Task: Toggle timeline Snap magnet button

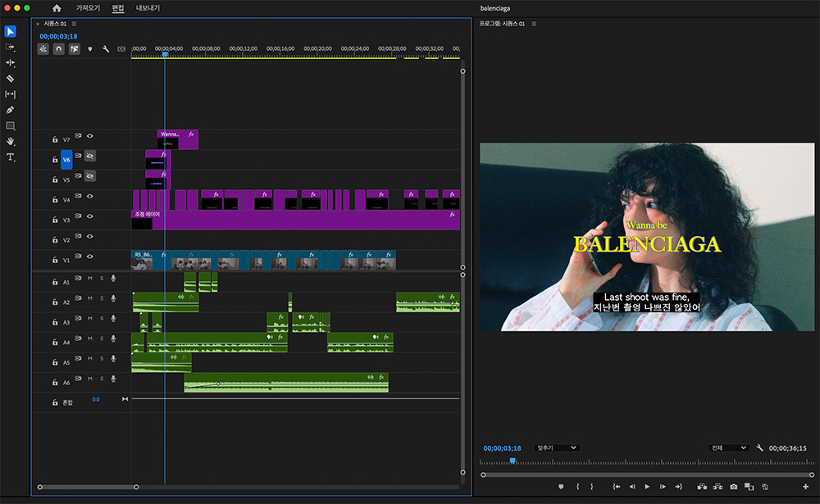Action: click(x=58, y=48)
